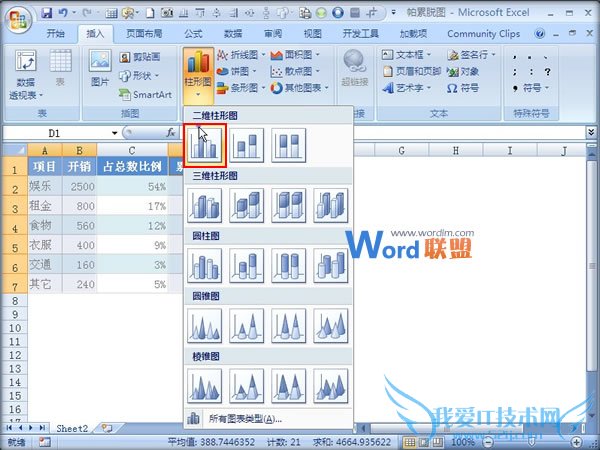
Task: Open the 页面布局 (Page Layout) tab
Action: coord(142,33)
